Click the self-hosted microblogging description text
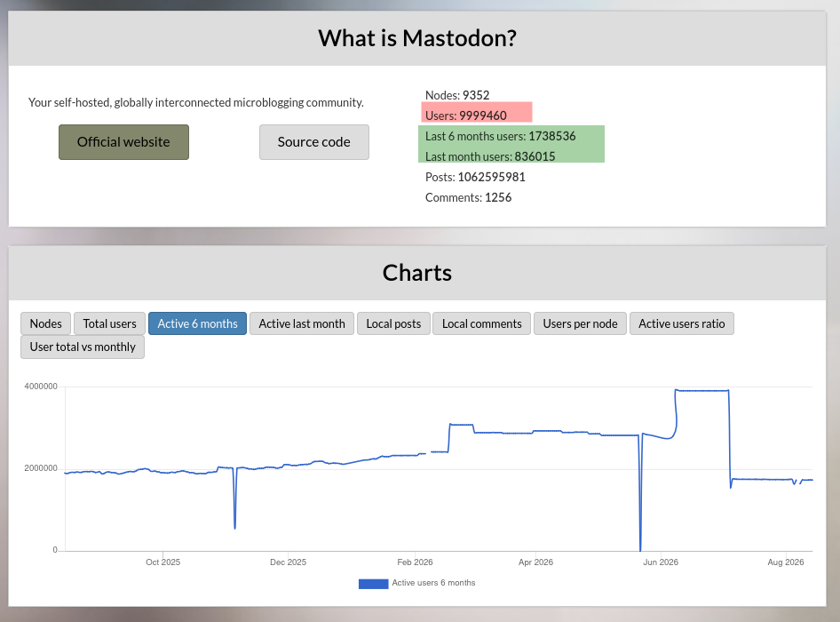Viewport: 840px width, 622px height. 196,102
